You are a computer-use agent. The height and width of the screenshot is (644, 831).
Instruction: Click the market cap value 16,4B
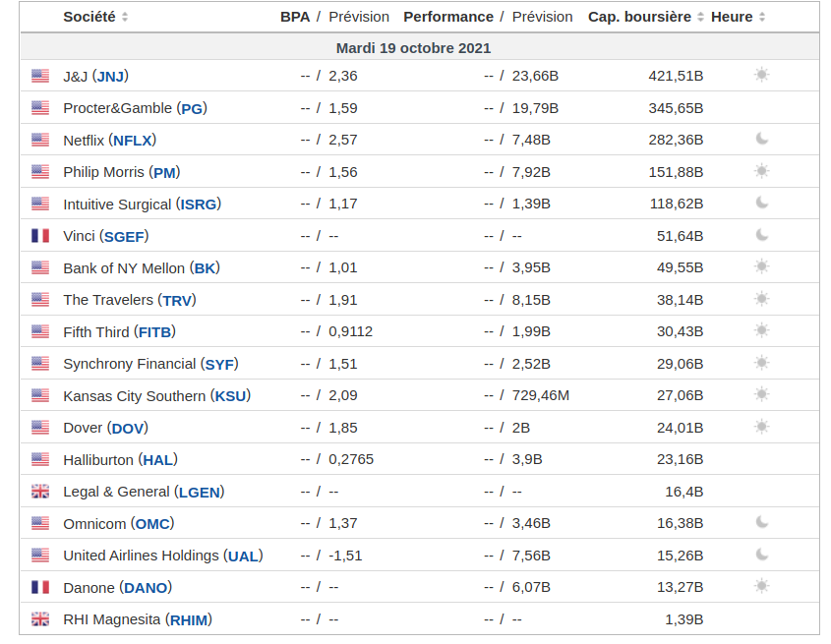[684, 492]
